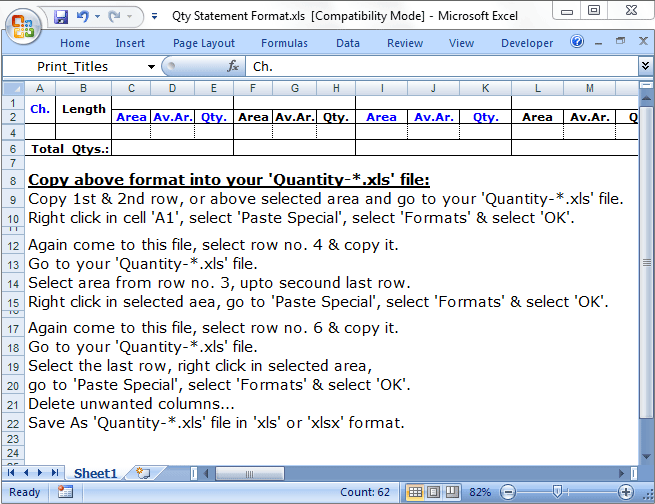Image resolution: width=655 pixels, height=504 pixels.
Task: Go to last sheet navigation arrow
Action: click(55, 472)
